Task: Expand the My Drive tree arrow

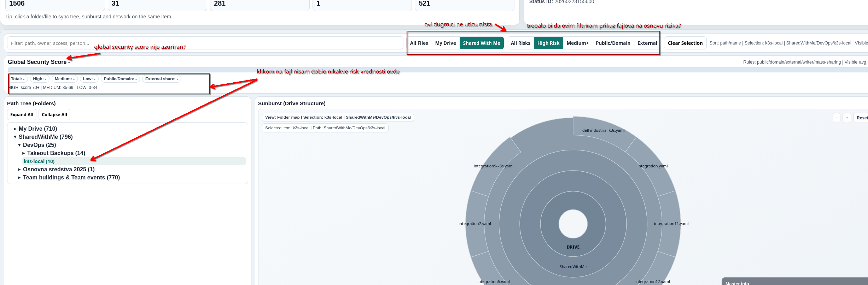Action: [15, 129]
